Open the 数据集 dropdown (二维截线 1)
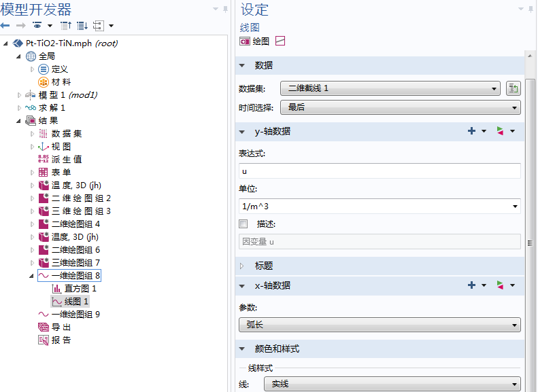Image resolution: width=538 pixels, height=392 pixels. [390, 88]
